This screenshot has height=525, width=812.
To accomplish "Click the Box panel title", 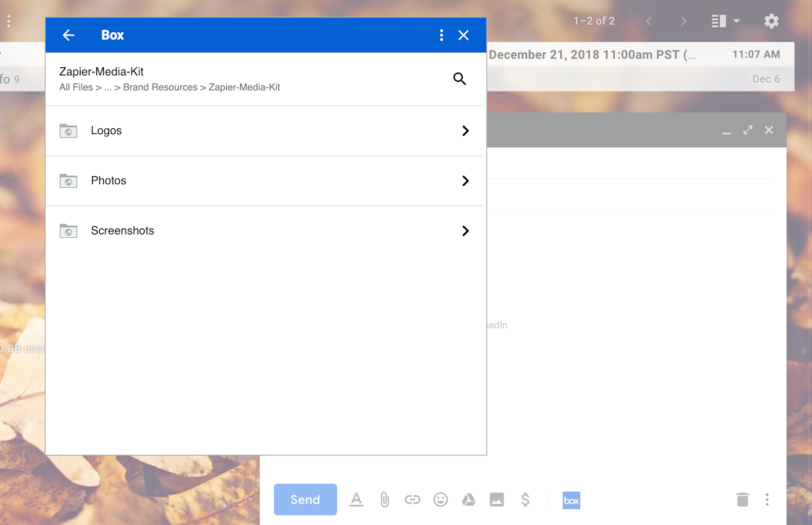I will pos(113,35).
